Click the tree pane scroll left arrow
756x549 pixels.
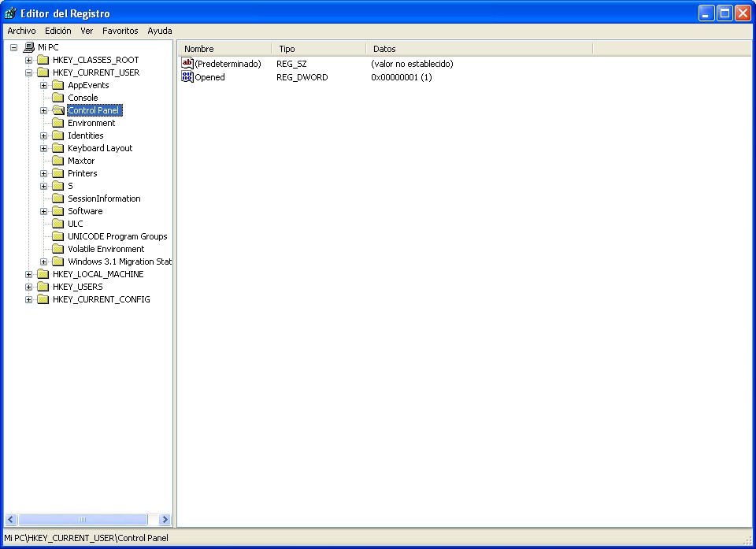pos(12,520)
